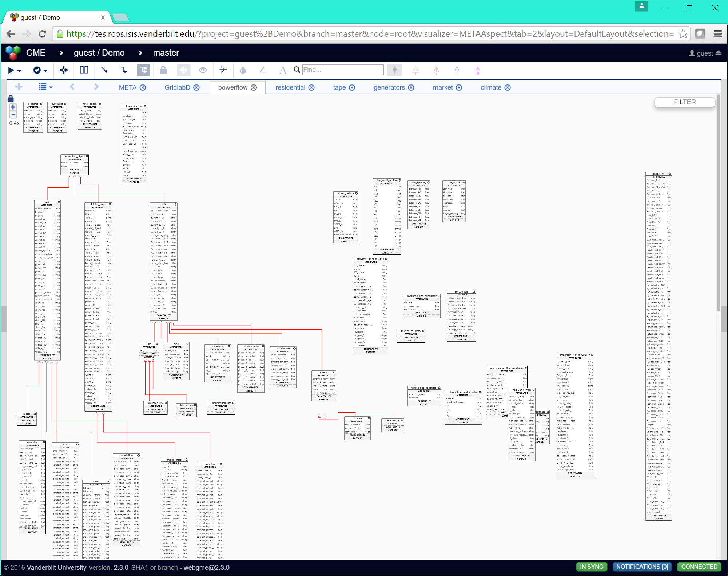Image resolution: width=728 pixels, height=576 pixels.
Task: Click into the Find search field
Action: pos(343,70)
